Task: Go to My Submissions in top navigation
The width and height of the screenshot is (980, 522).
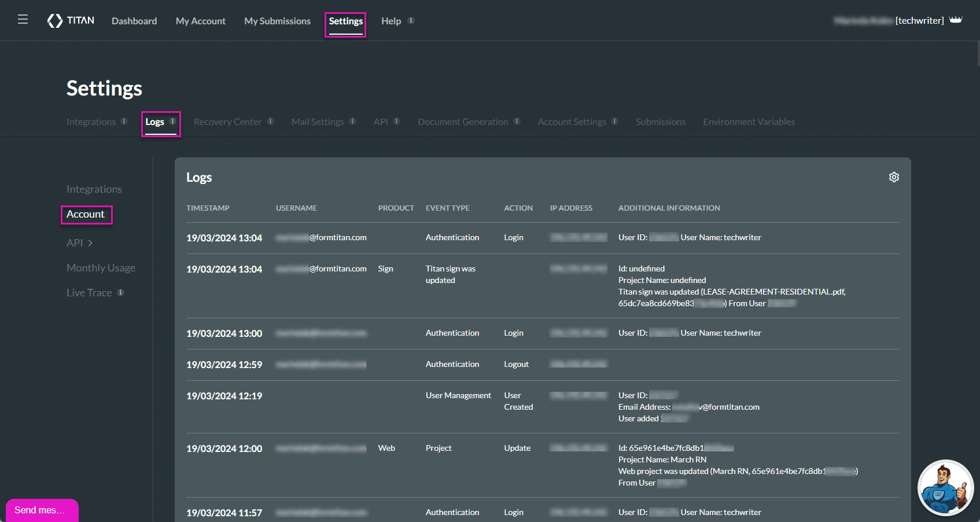Action: [x=277, y=21]
